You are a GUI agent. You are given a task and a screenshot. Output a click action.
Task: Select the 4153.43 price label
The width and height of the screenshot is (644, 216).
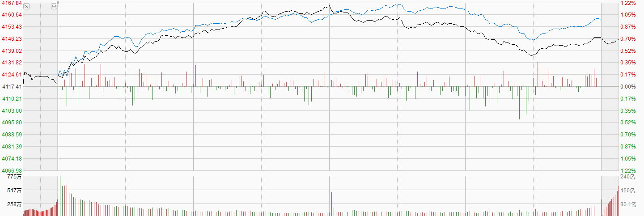click(x=11, y=27)
